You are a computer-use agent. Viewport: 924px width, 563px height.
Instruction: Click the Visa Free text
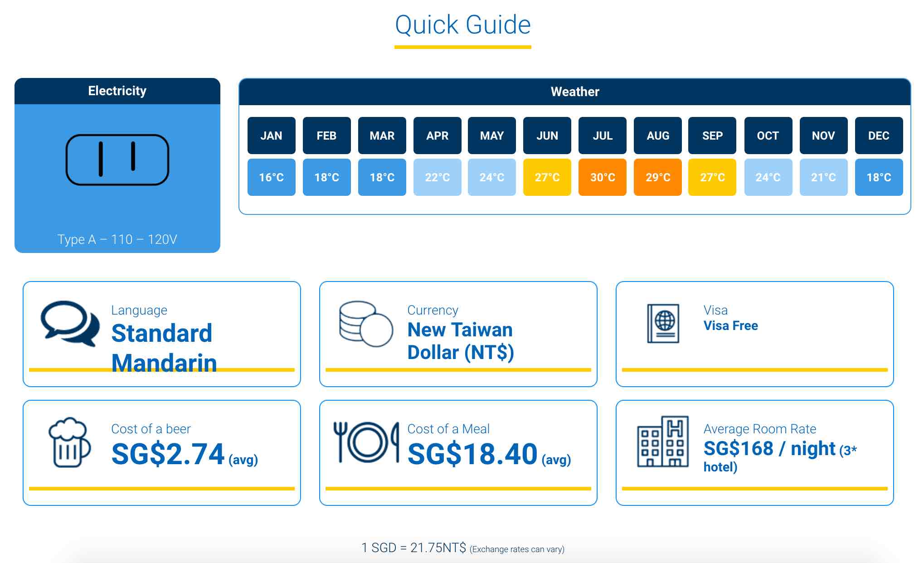(x=730, y=325)
